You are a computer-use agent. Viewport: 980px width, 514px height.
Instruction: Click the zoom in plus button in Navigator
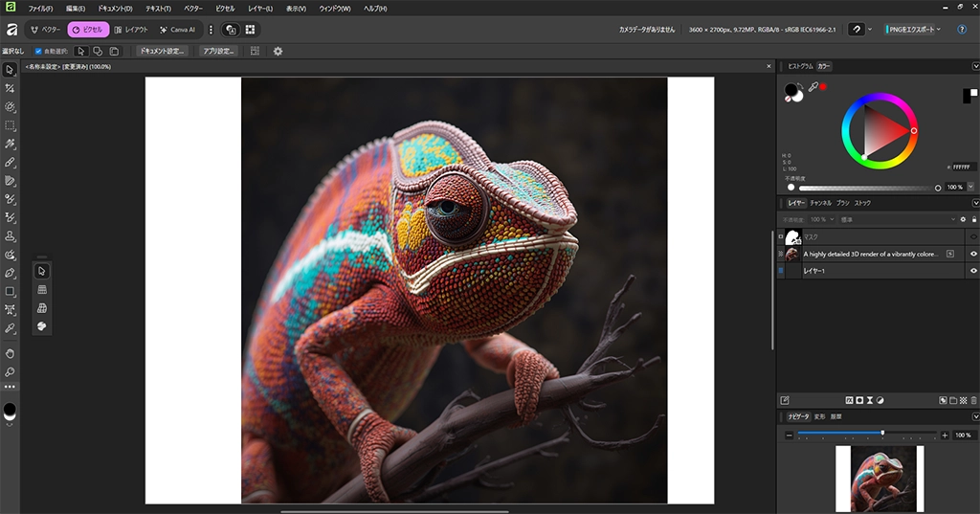tap(945, 435)
